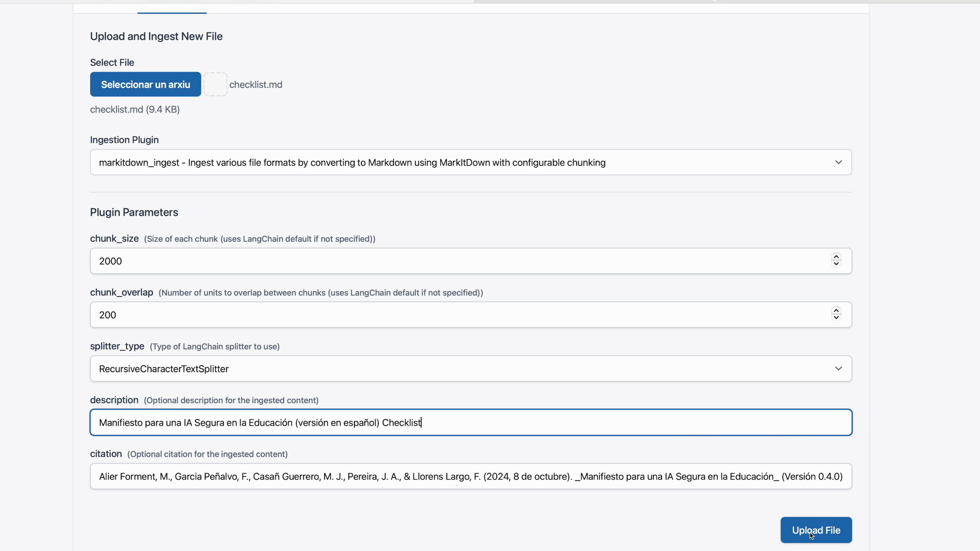Expand the splitter_type RecursiveCharacterTextSplitter dropdown
Image resolution: width=980 pixels, height=551 pixels.
pos(471,369)
